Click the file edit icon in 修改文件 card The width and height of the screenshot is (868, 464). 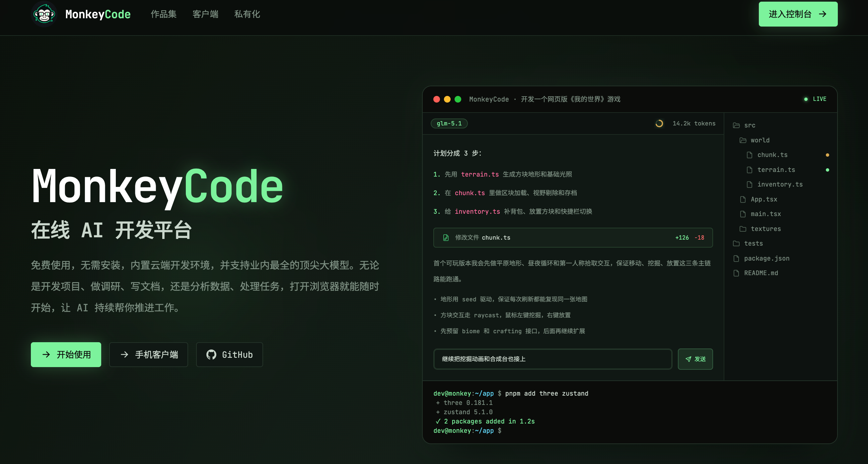tap(446, 238)
